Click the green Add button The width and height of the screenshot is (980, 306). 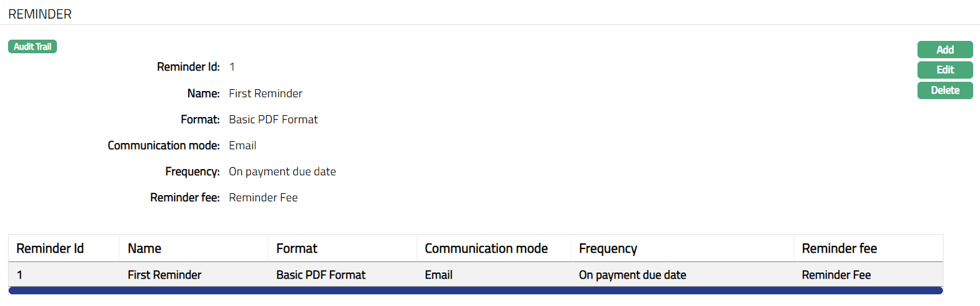pyautogui.click(x=945, y=50)
